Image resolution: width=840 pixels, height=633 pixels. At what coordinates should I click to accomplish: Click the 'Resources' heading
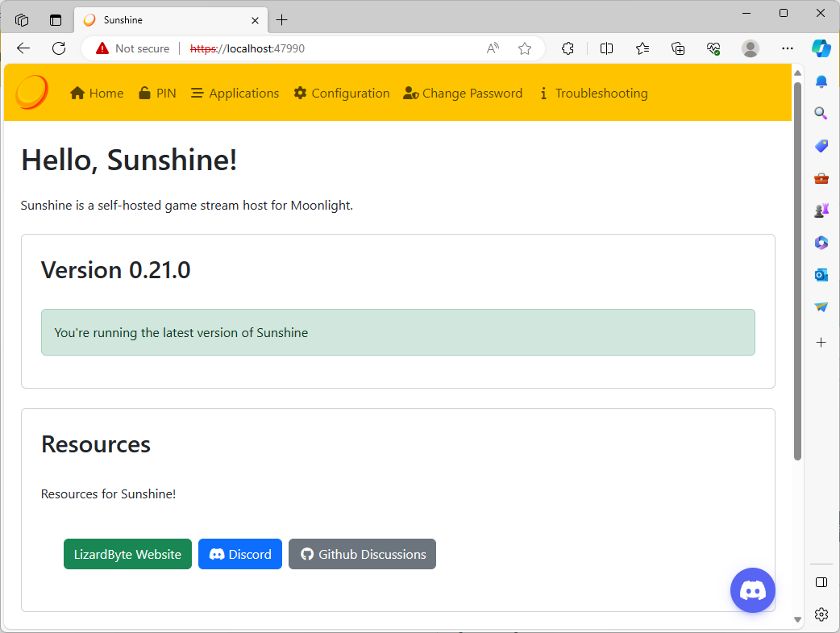click(96, 444)
